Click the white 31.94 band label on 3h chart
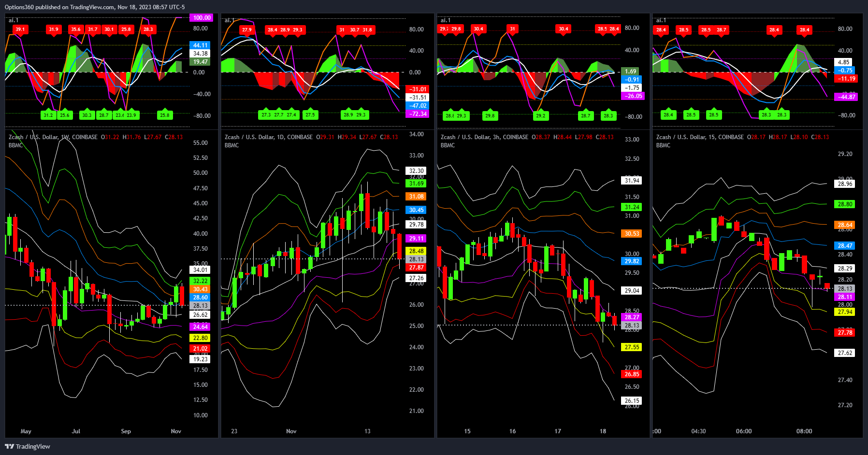Screen dimensions: 868x455 (632, 181)
